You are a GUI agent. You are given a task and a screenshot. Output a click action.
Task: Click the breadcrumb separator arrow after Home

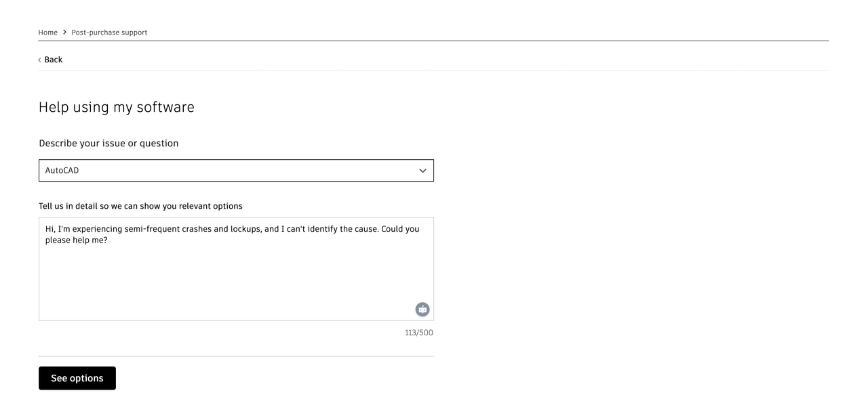pyautogui.click(x=64, y=32)
